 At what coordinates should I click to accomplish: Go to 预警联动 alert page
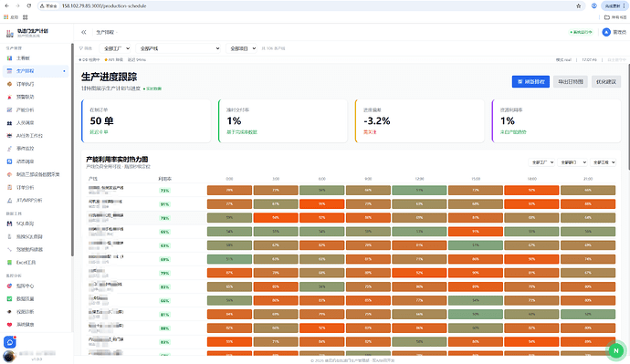point(37,97)
